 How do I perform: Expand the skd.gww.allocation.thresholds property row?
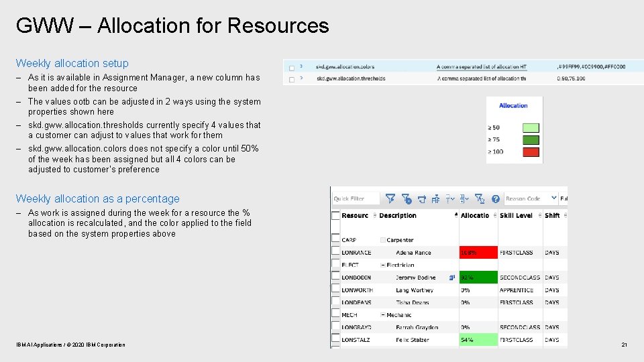[x=301, y=78]
